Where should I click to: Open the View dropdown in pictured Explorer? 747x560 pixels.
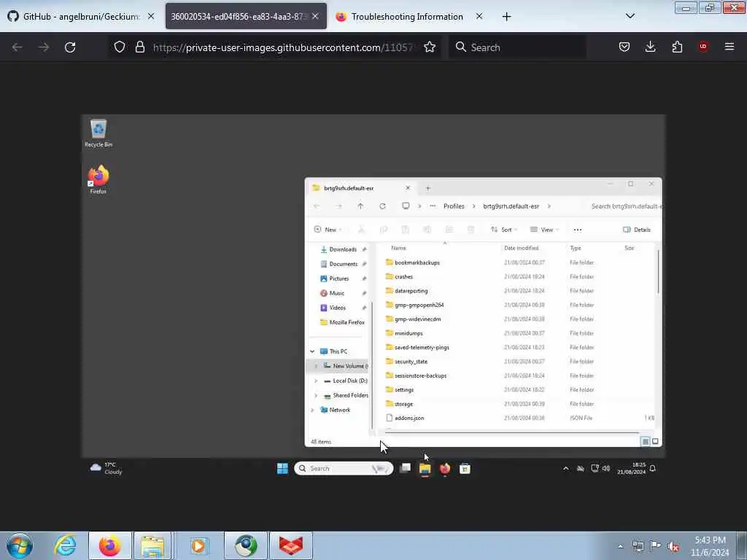point(544,230)
